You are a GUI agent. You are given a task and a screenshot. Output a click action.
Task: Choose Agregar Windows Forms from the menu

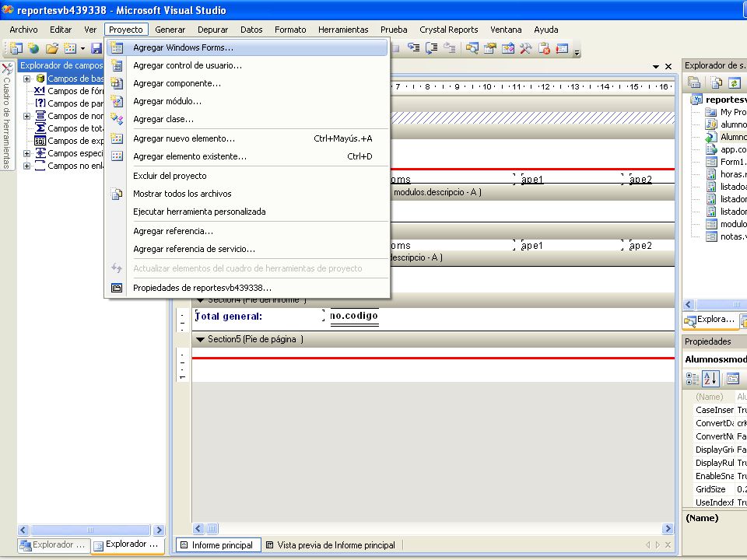[x=247, y=47]
